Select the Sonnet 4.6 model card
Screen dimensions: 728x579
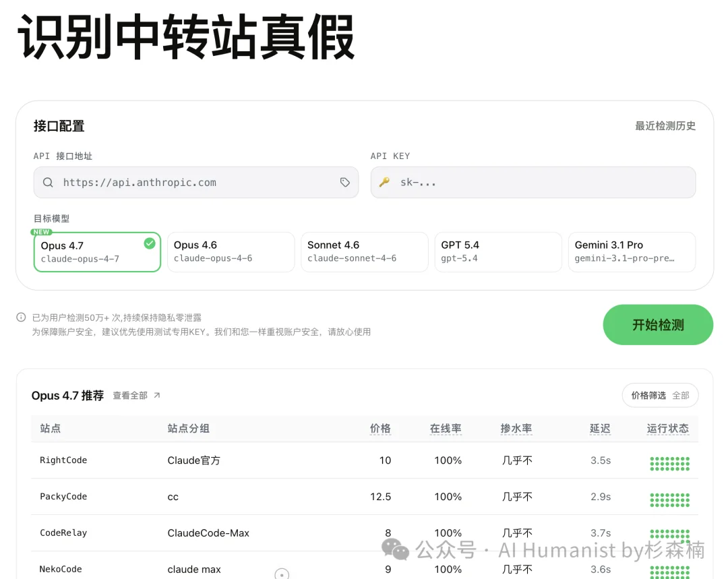364,251
